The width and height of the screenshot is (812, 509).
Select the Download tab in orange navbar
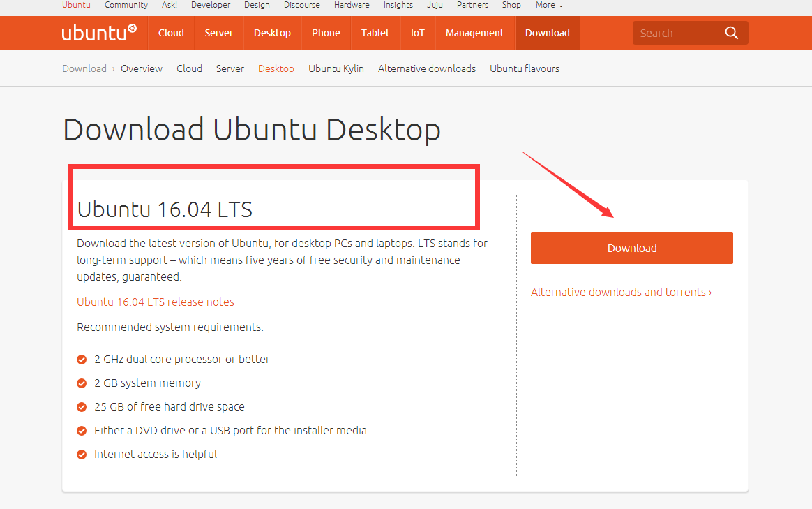pos(548,33)
